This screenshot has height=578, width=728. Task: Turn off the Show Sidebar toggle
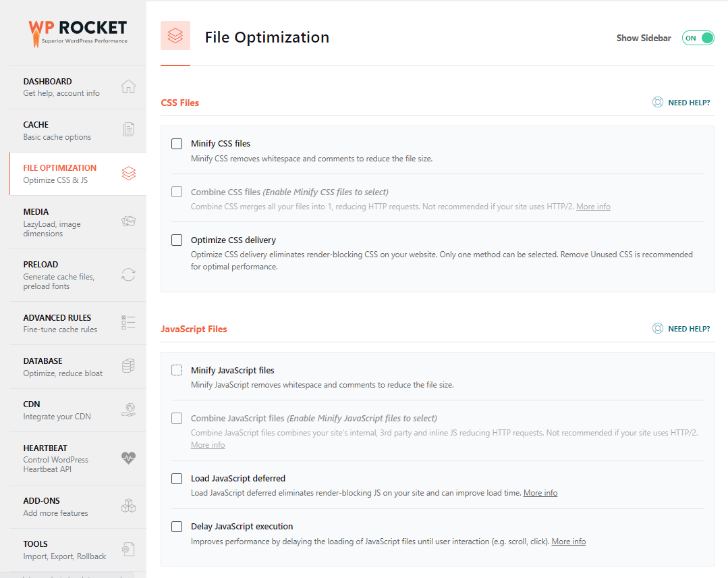click(698, 38)
